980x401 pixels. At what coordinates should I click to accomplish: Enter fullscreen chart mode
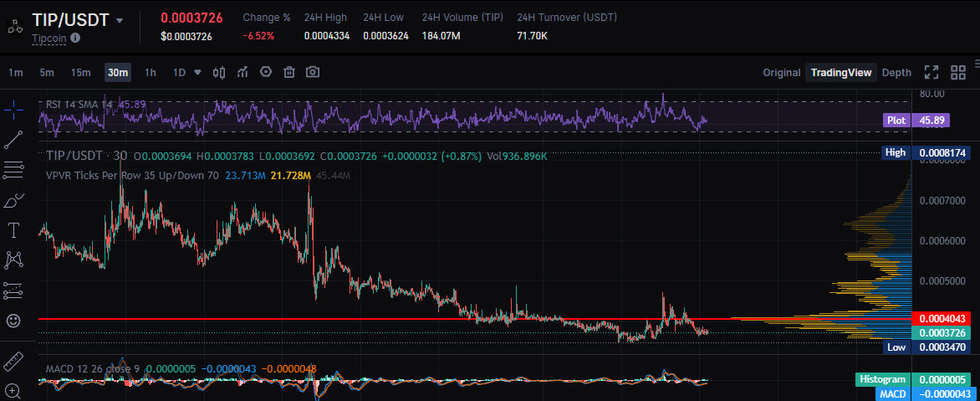click(932, 73)
